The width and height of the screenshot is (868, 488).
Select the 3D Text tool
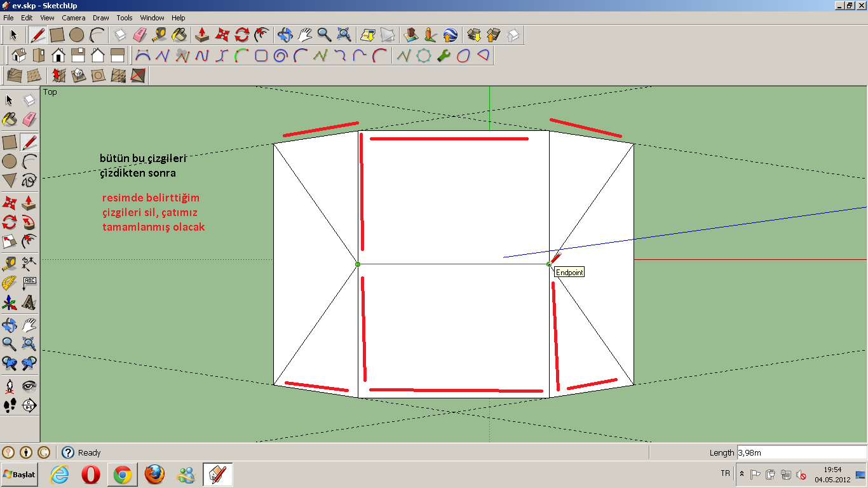(29, 303)
